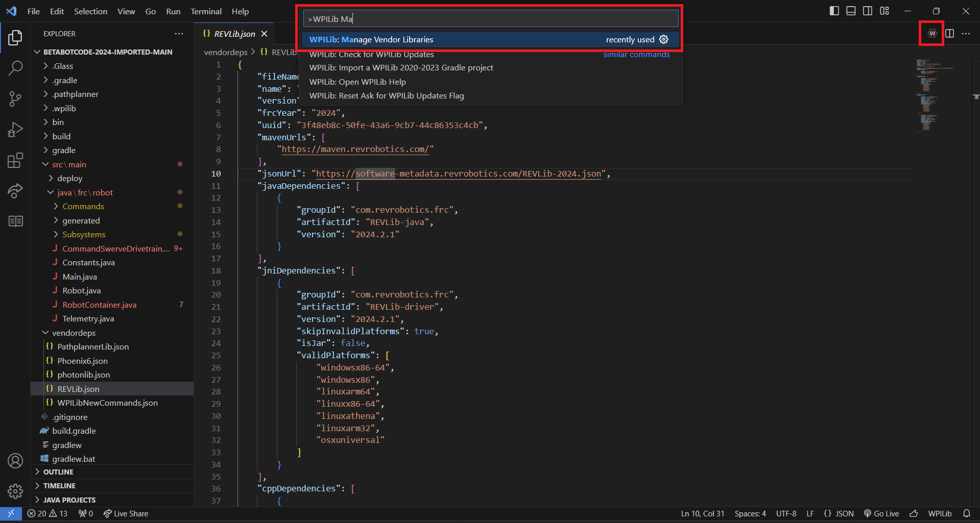Screen dimensions: 980x523
Task: Open Customize Layout icon in title bar
Action: [x=885, y=11]
